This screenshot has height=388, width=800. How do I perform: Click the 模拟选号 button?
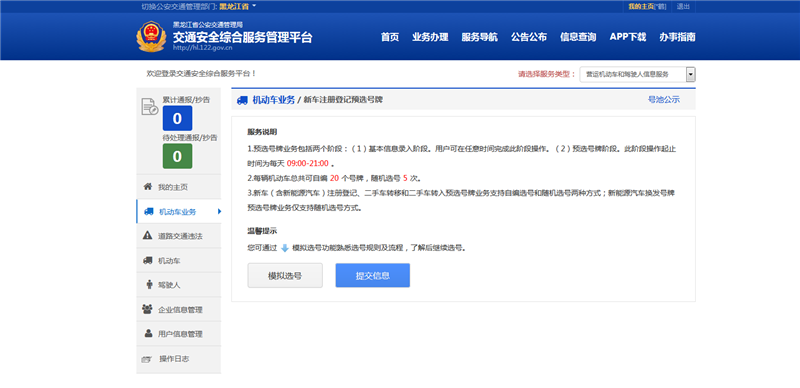coord(285,276)
